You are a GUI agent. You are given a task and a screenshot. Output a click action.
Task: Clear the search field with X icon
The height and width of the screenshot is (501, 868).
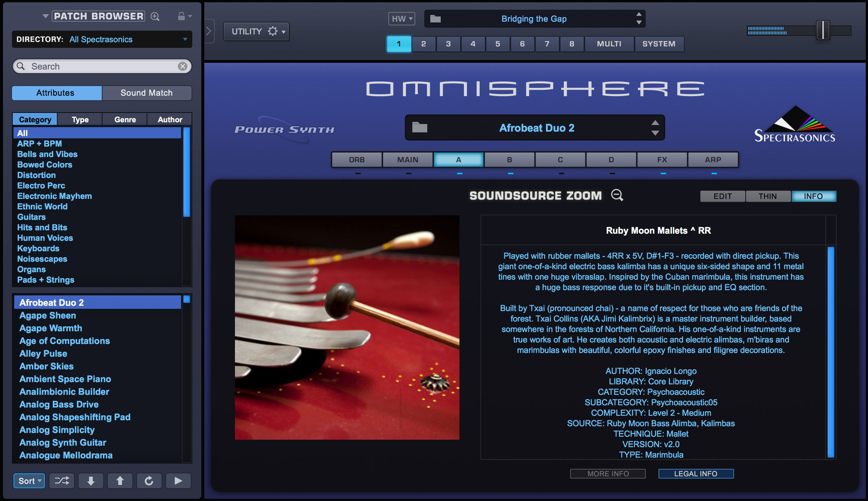point(183,66)
